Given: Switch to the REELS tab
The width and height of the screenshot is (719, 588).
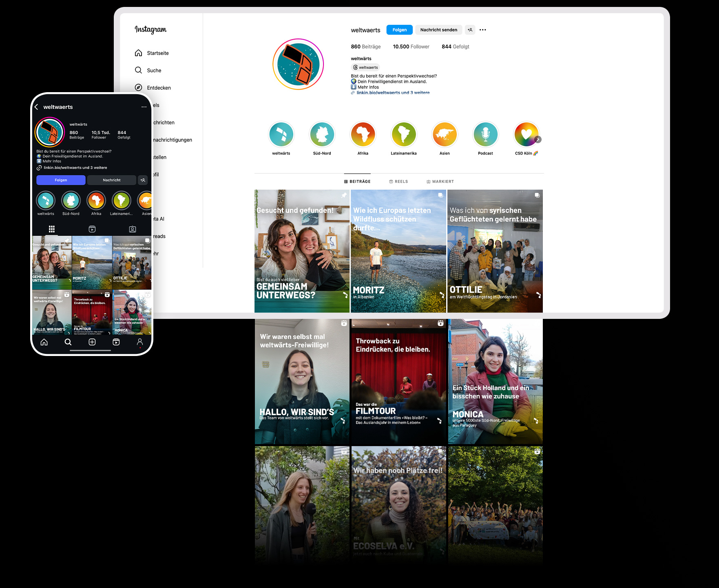Looking at the screenshot, I should point(398,181).
